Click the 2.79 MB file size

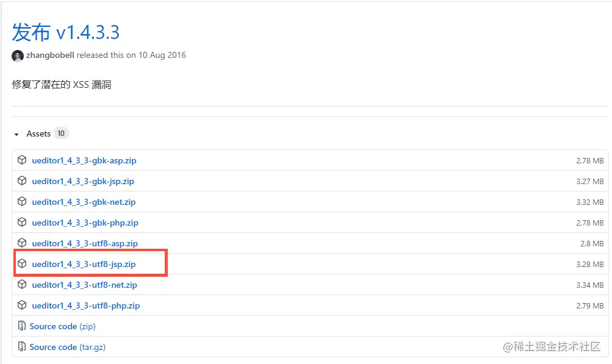pos(590,305)
